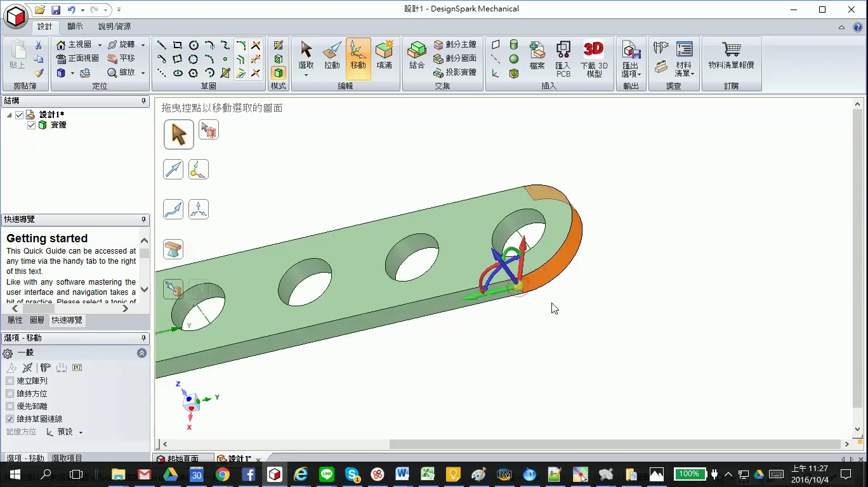The image size is (868, 487).
Task: Enable 優先卸離 checkbox
Action: 10,406
